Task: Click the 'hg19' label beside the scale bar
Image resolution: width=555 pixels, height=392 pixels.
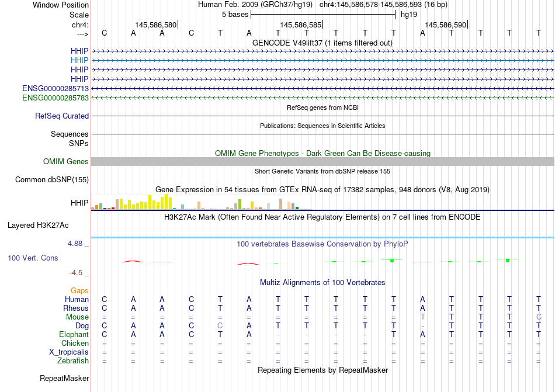Action: pos(409,15)
